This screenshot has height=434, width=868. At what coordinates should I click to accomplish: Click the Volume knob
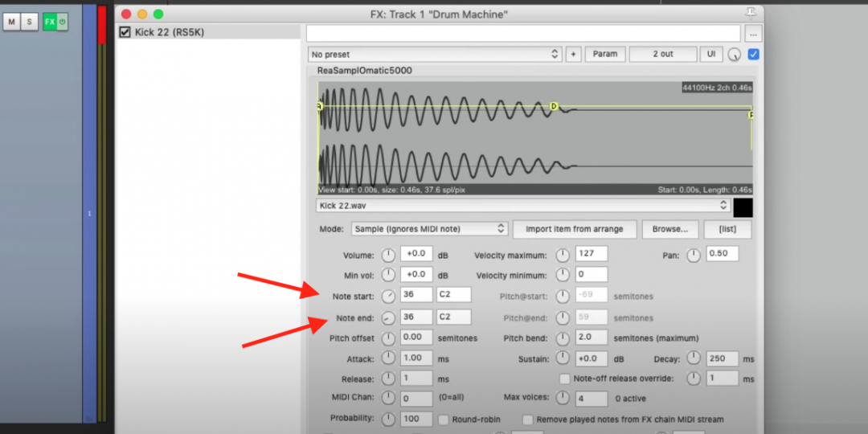[388, 255]
